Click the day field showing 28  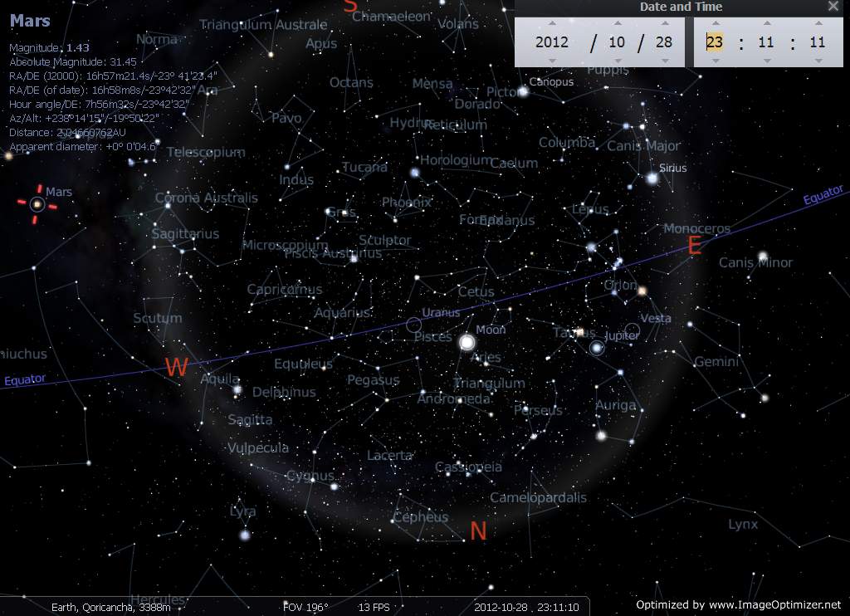click(x=664, y=42)
